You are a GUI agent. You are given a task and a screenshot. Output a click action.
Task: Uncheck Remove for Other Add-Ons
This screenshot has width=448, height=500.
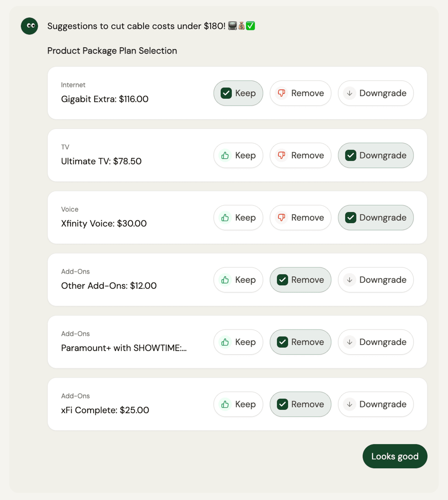pyautogui.click(x=301, y=280)
